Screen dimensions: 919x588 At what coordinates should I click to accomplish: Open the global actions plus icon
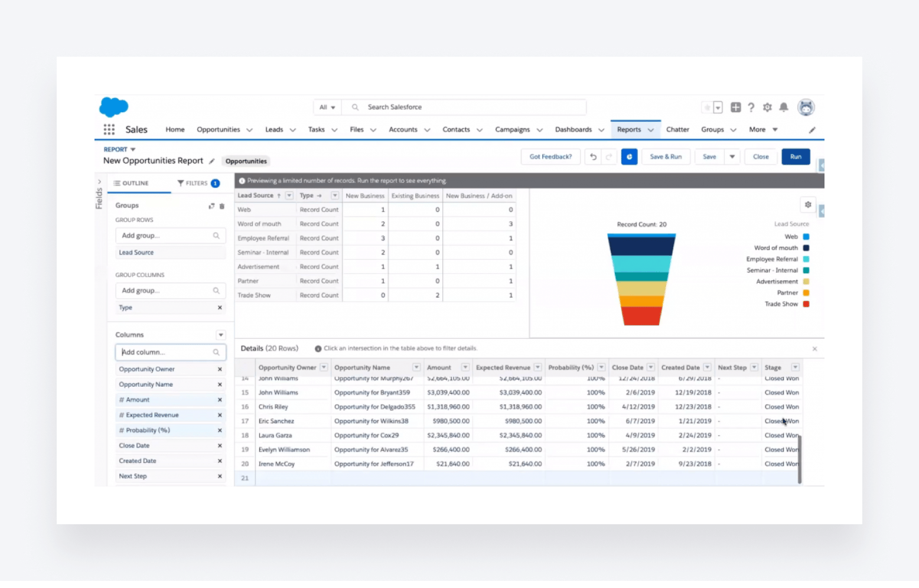click(735, 107)
